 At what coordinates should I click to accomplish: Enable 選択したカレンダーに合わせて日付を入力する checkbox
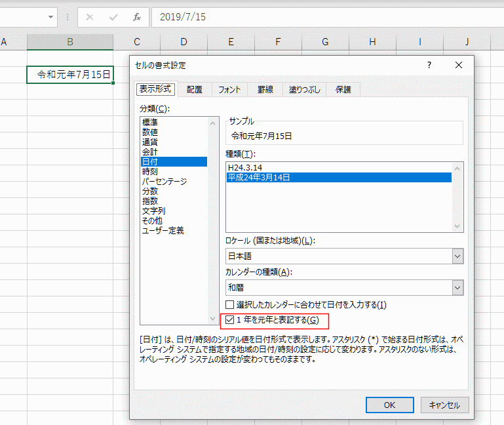pyautogui.click(x=229, y=305)
